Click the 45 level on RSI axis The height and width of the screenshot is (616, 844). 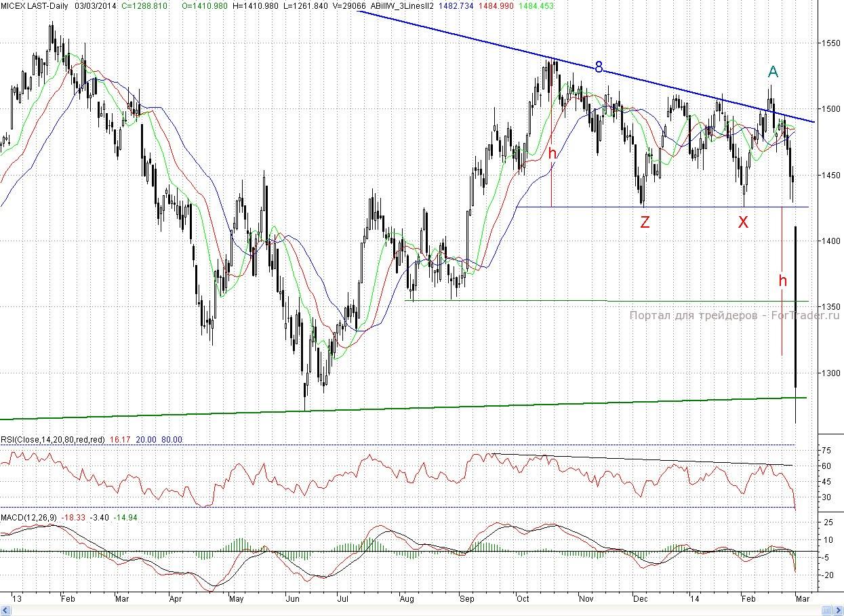pos(826,482)
